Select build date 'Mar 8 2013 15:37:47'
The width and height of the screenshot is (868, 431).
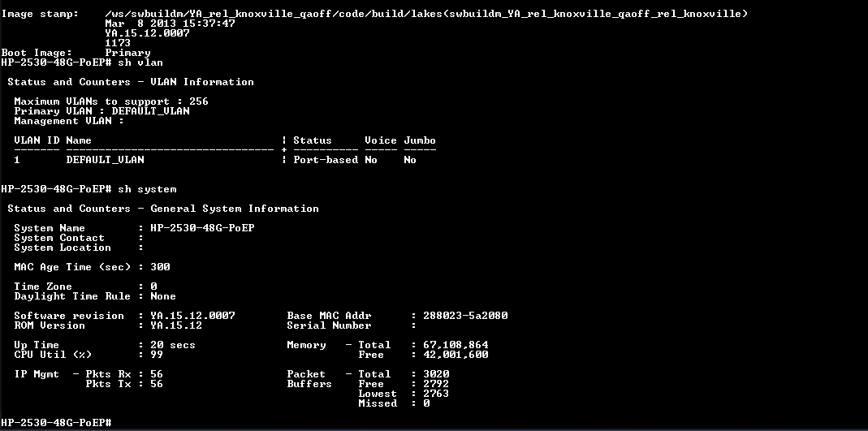(170, 24)
